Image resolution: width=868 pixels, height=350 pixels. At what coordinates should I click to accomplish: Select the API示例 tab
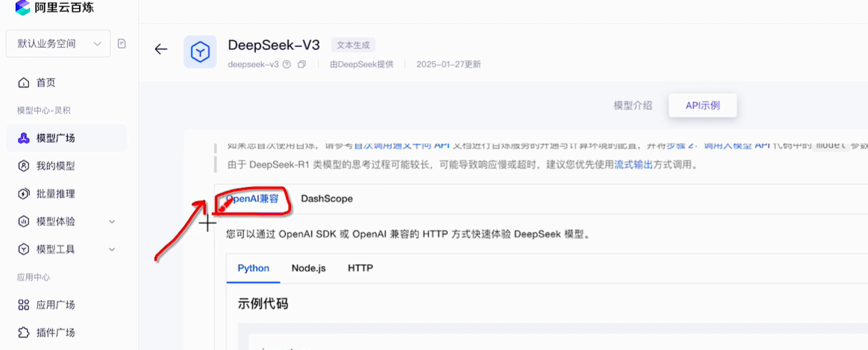702,106
